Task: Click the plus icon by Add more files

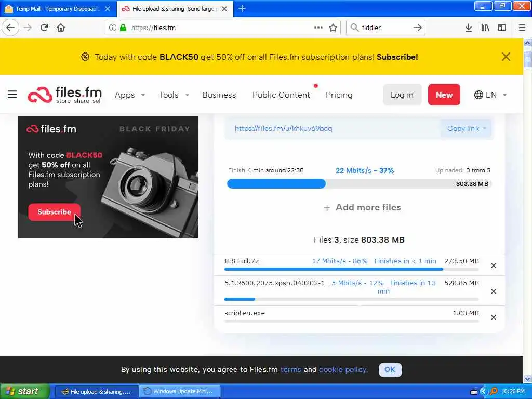Action: pyautogui.click(x=327, y=208)
